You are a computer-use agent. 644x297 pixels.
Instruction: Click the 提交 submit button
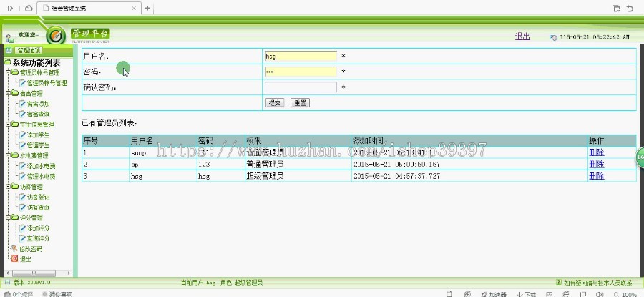point(275,103)
